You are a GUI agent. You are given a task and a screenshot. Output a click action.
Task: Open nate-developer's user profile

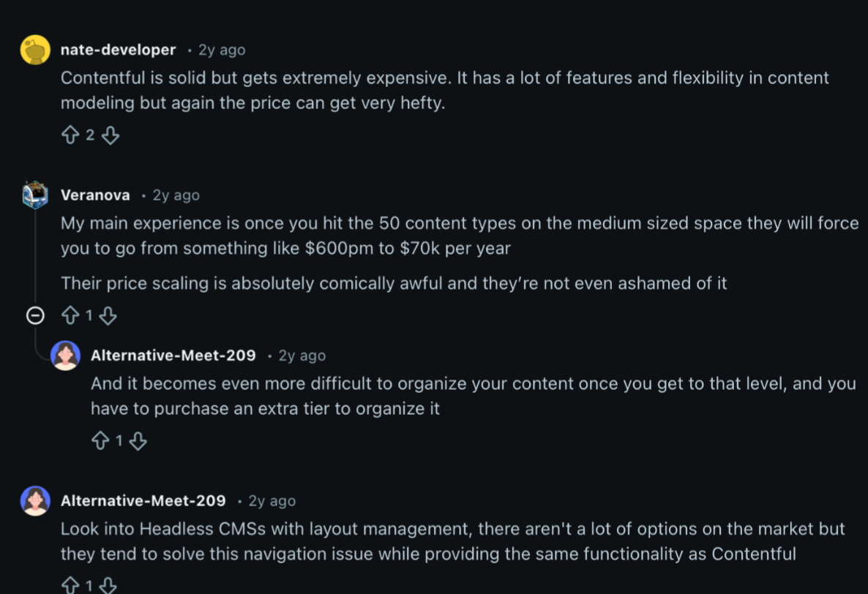pos(118,50)
